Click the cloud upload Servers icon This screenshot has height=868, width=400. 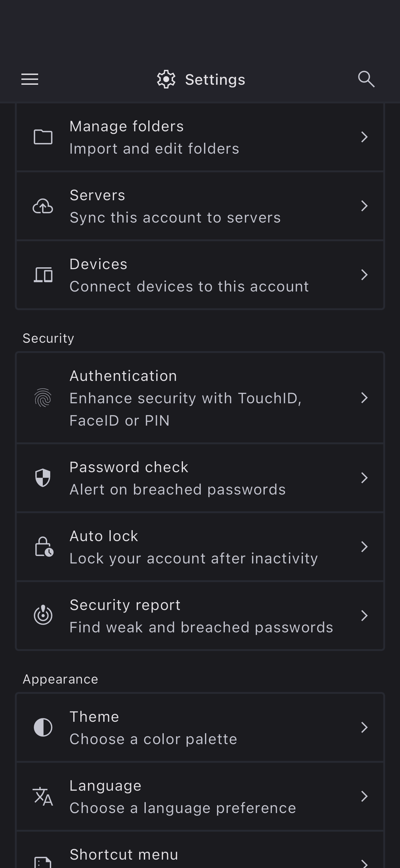click(43, 206)
